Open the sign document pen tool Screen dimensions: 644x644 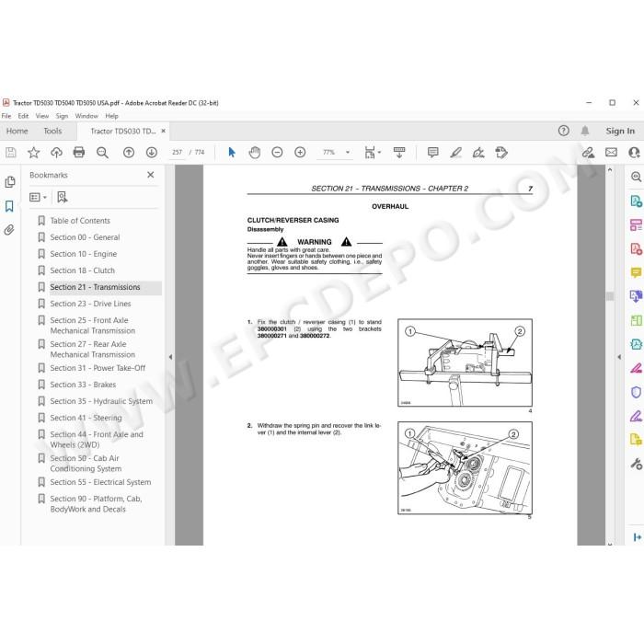[x=478, y=153]
